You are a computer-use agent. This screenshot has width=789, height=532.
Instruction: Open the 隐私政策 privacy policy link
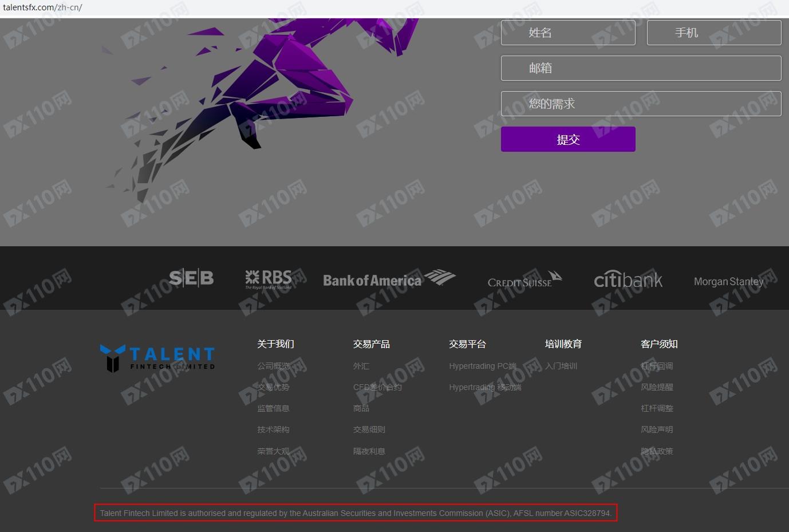657,451
